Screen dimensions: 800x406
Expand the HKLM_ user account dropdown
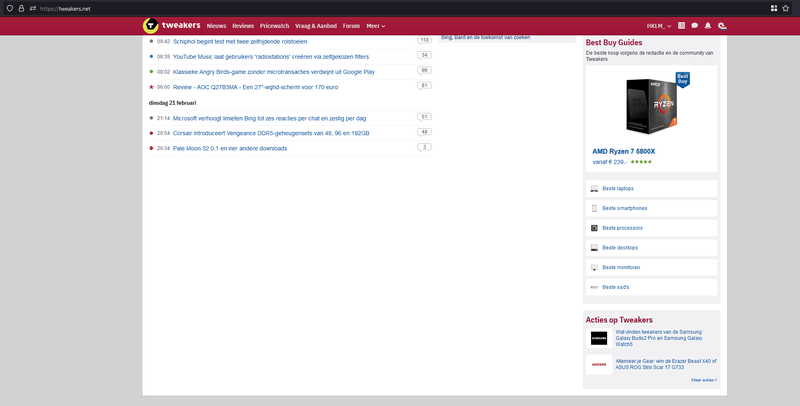coord(659,26)
